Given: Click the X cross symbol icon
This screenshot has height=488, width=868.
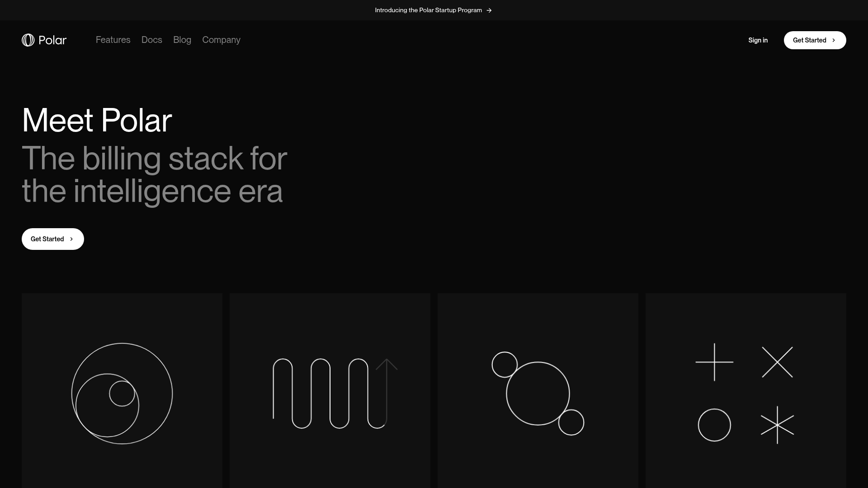Looking at the screenshot, I should 778,362.
